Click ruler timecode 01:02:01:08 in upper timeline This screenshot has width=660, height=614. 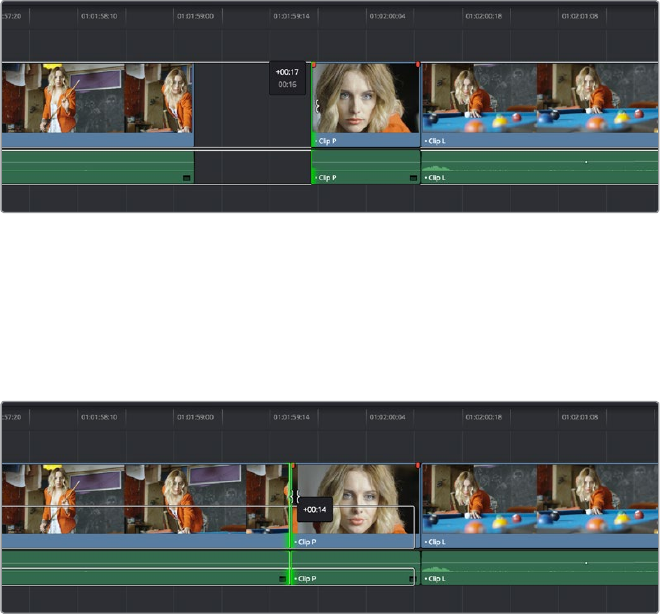click(x=580, y=16)
